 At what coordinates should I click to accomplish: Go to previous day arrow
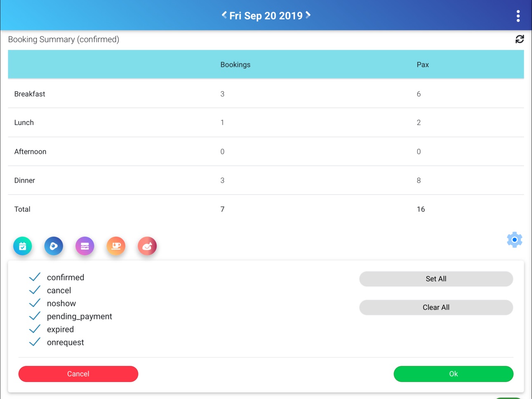click(x=224, y=15)
